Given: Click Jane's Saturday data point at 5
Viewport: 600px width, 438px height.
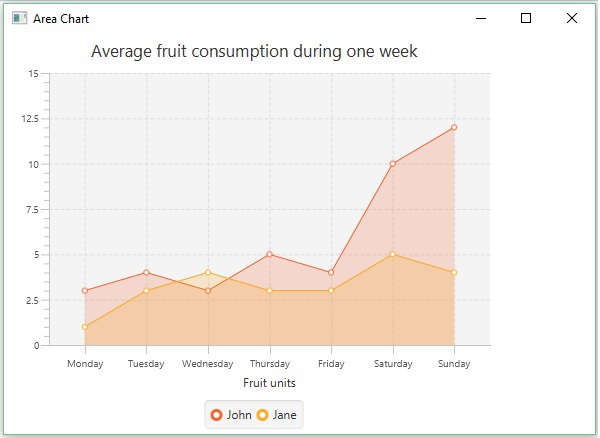Looking at the screenshot, I should click(x=393, y=254).
